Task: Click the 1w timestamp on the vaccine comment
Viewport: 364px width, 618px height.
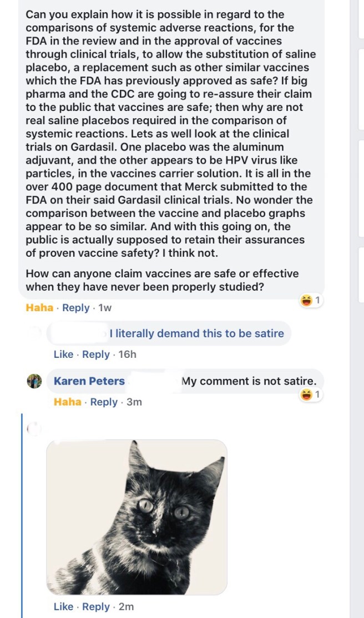Action: coord(105,307)
